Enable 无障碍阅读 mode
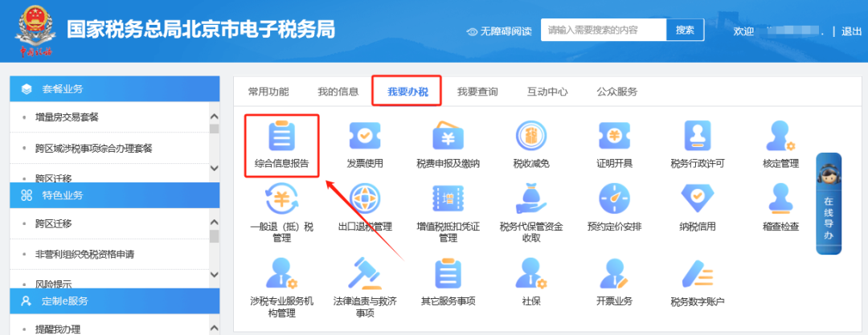 (x=499, y=31)
